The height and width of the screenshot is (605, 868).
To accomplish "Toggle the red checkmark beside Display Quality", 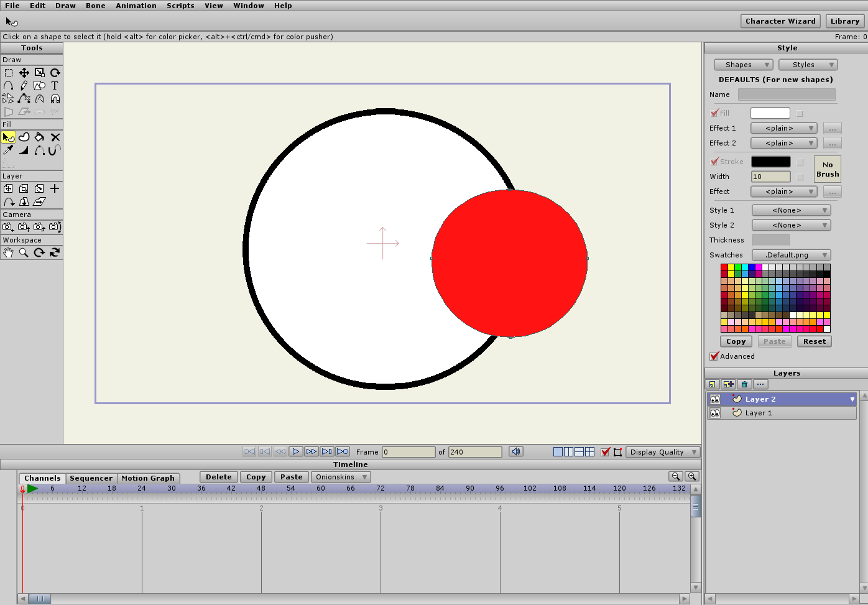I will [606, 452].
